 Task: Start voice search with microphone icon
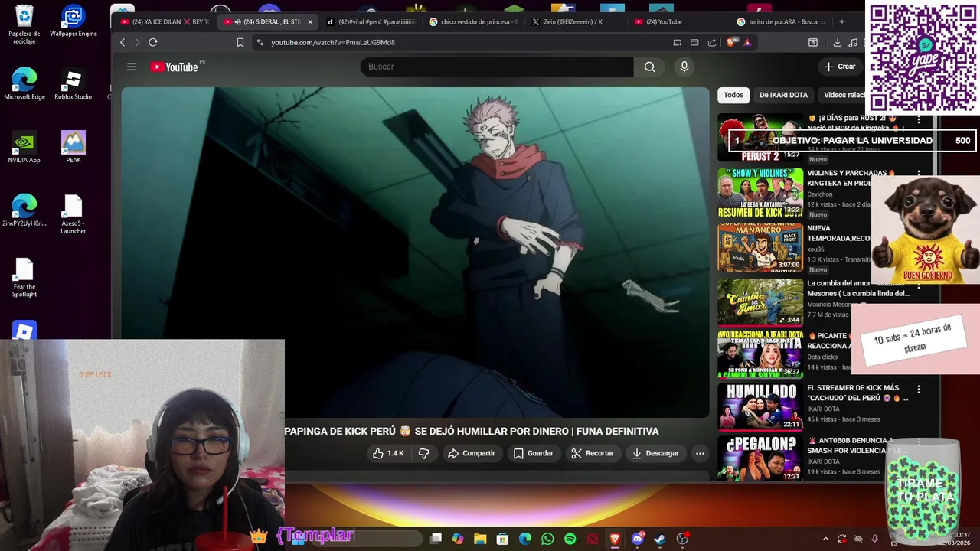tap(684, 67)
